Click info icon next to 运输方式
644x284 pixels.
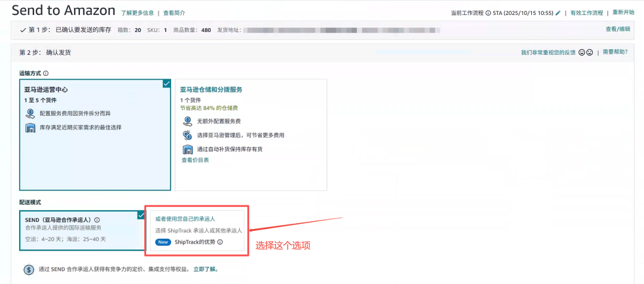tap(45, 73)
